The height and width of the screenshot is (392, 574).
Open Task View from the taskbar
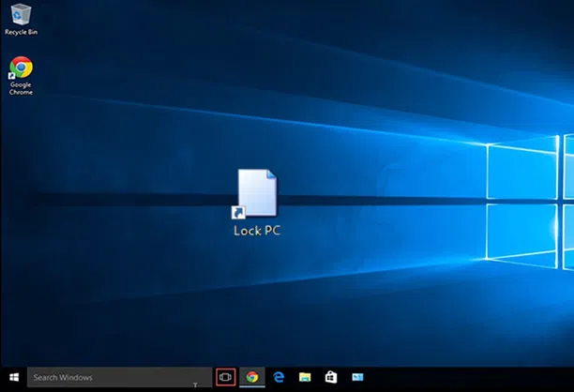[x=225, y=377]
